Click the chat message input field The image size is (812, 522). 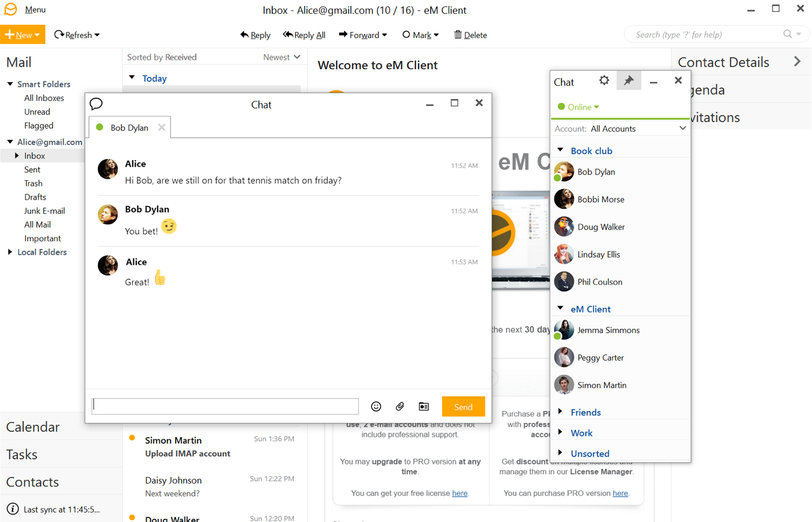(x=225, y=406)
